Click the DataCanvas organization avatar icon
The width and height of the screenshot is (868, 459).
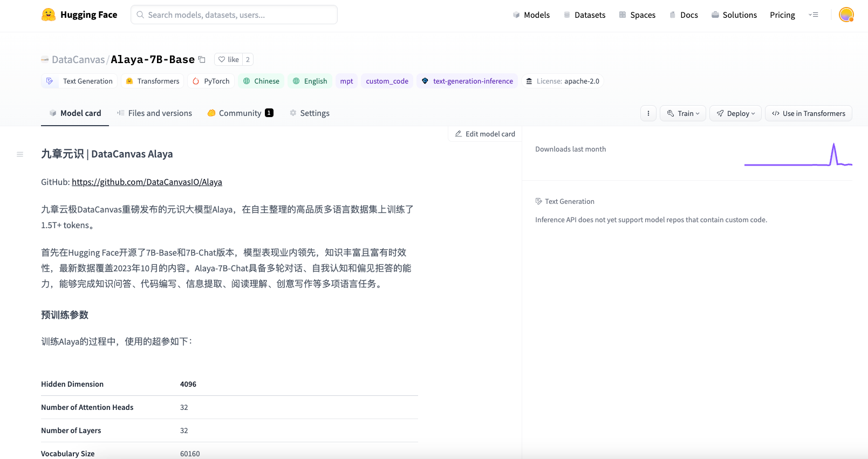45,59
